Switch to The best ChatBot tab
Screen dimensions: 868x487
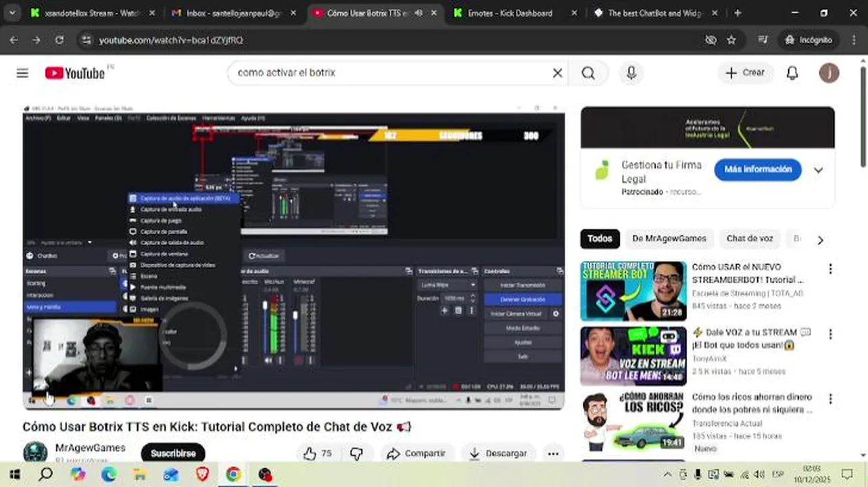point(655,13)
